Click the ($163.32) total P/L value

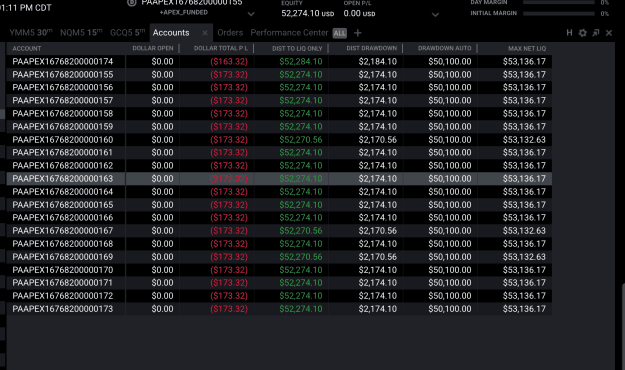229,61
